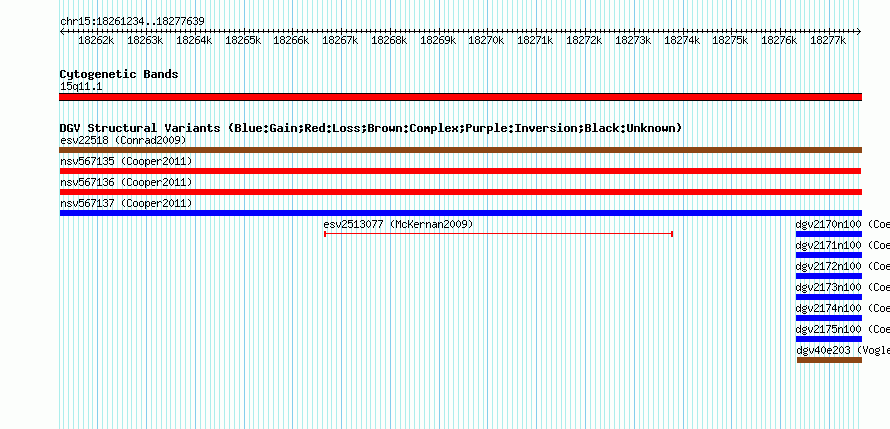Open nsv567136 (Cooper2011) label
The width and height of the screenshot is (890, 429).
[x=126, y=182]
